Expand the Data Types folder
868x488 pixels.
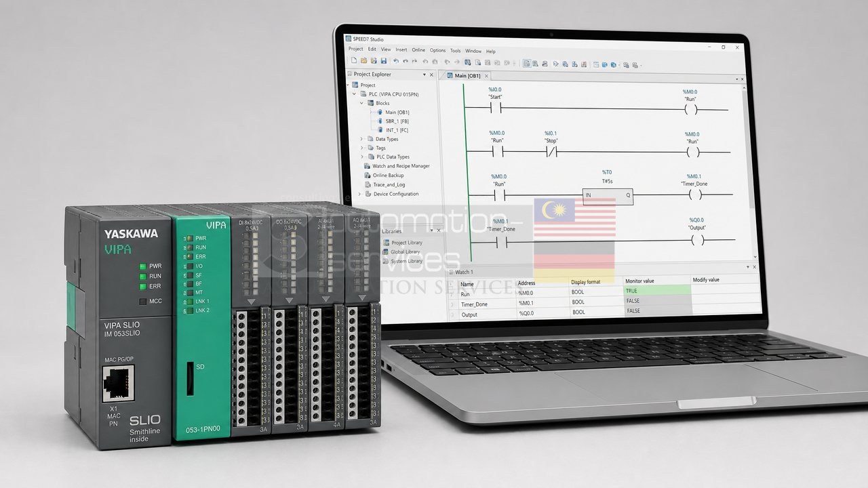pos(362,139)
